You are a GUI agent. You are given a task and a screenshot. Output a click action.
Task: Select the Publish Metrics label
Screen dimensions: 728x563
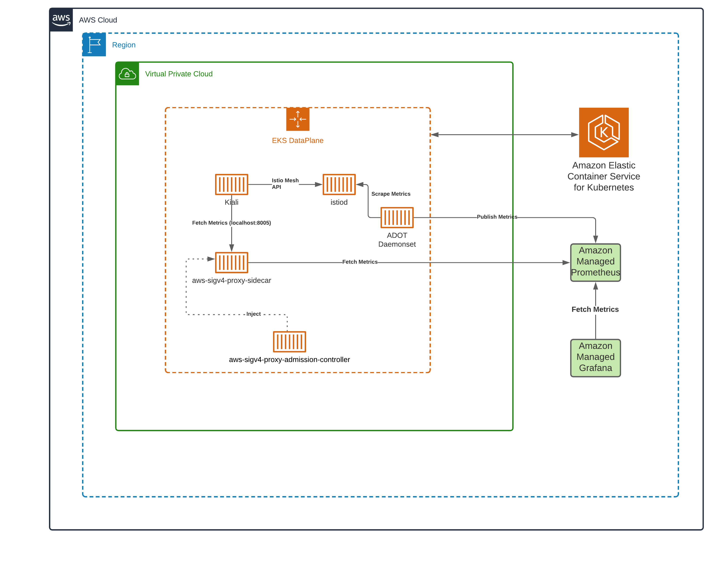click(x=497, y=217)
